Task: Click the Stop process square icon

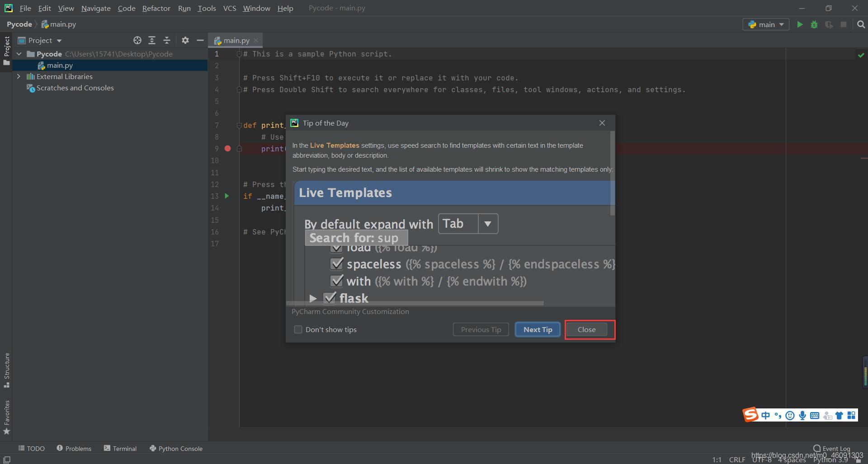Action: (844, 24)
